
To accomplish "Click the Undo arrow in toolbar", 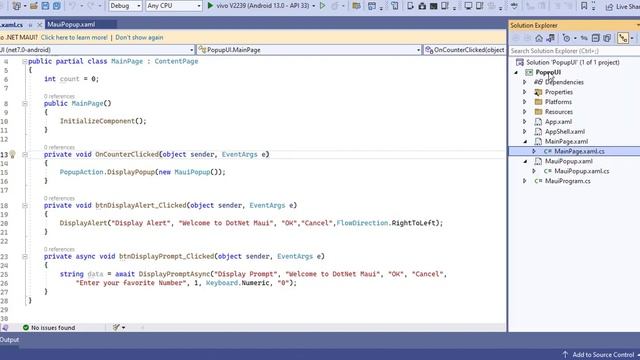I will (x=72, y=6).
